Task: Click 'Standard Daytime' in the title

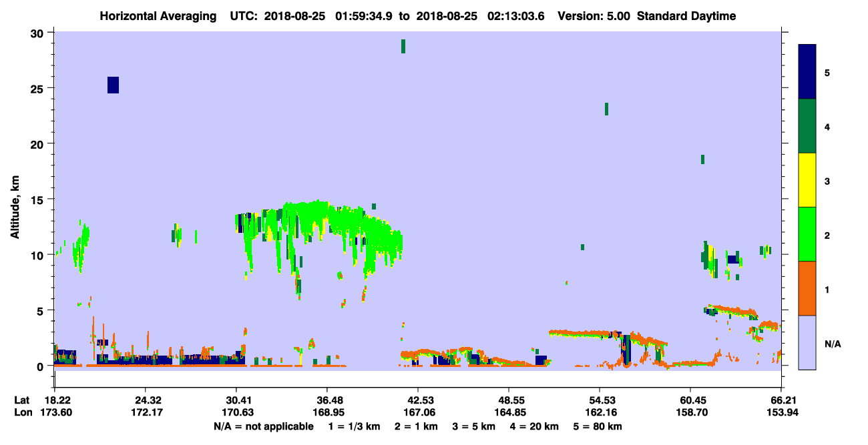Action: pyautogui.click(x=686, y=16)
